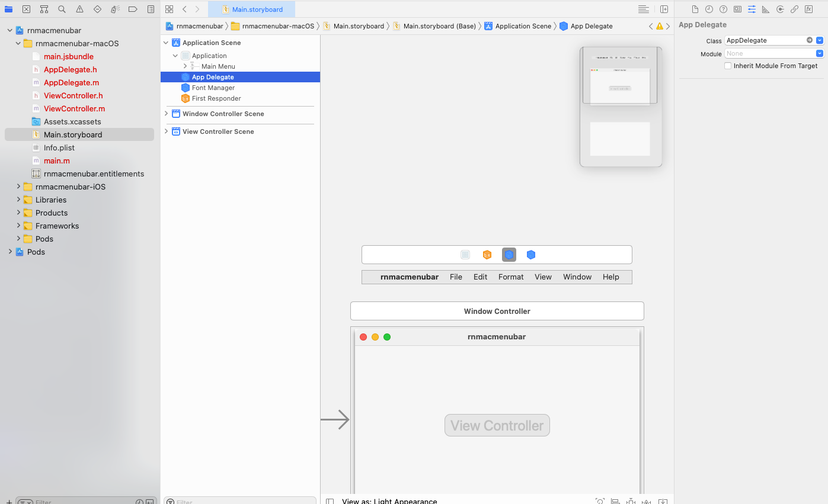
Task: Open the Class dropdown
Action: [x=820, y=40]
